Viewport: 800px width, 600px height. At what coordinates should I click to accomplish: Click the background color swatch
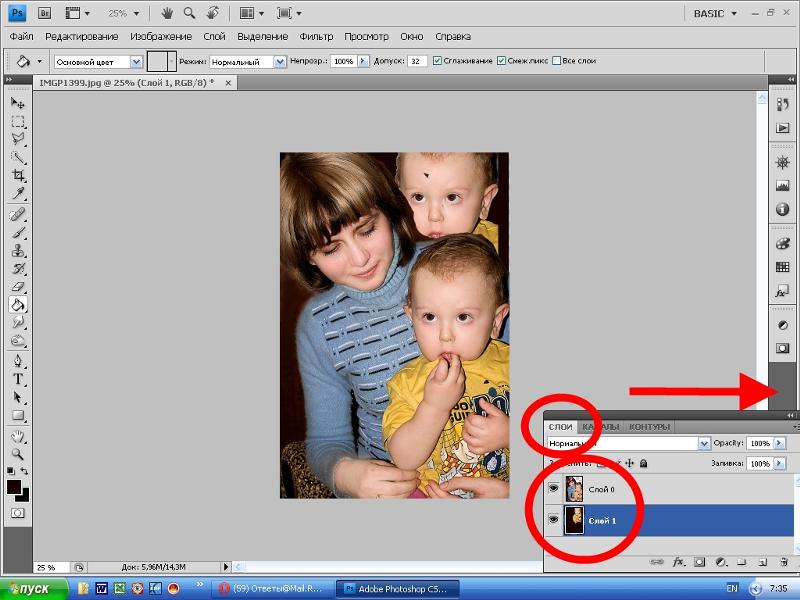24,496
